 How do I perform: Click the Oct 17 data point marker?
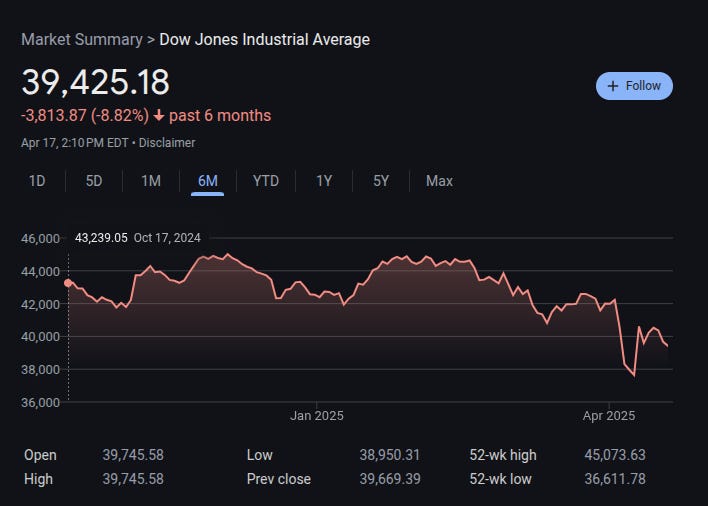68,283
